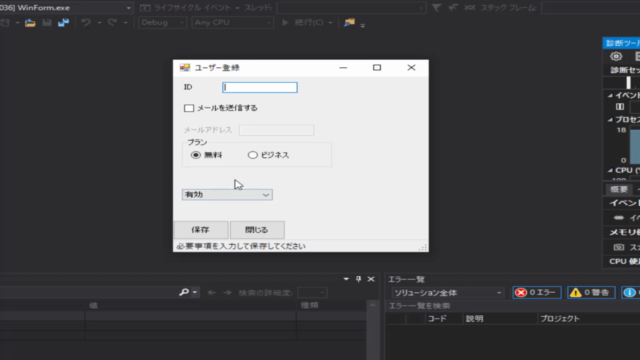Toggle the 0 errors filter
The width and height of the screenshot is (640, 360).
click(x=537, y=293)
